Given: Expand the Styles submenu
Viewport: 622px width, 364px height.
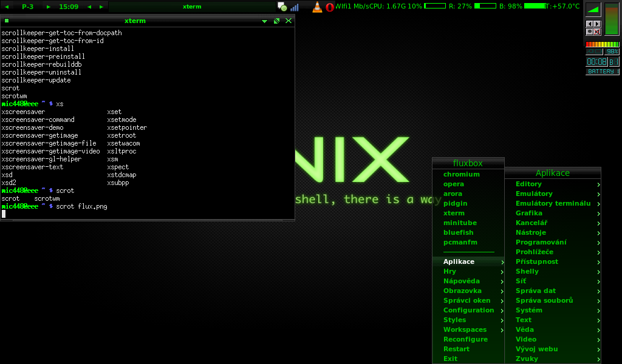Looking at the screenshot, I should 468,320.
